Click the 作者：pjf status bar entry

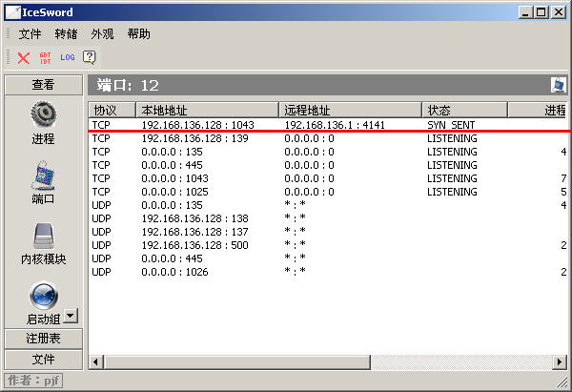[33, 381]
